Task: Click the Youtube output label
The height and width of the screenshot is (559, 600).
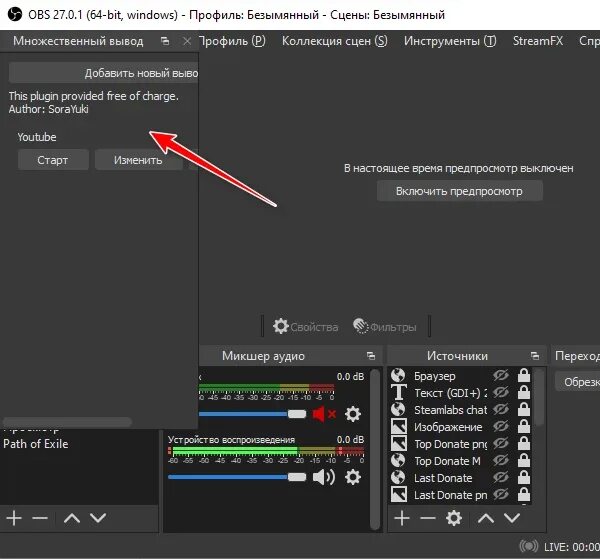Action: [37, 137]
